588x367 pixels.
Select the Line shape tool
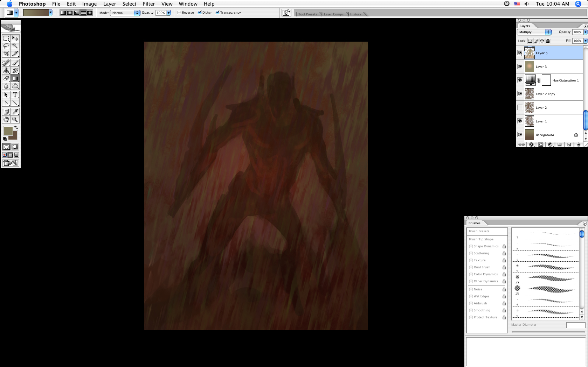[x=15, y=103]
